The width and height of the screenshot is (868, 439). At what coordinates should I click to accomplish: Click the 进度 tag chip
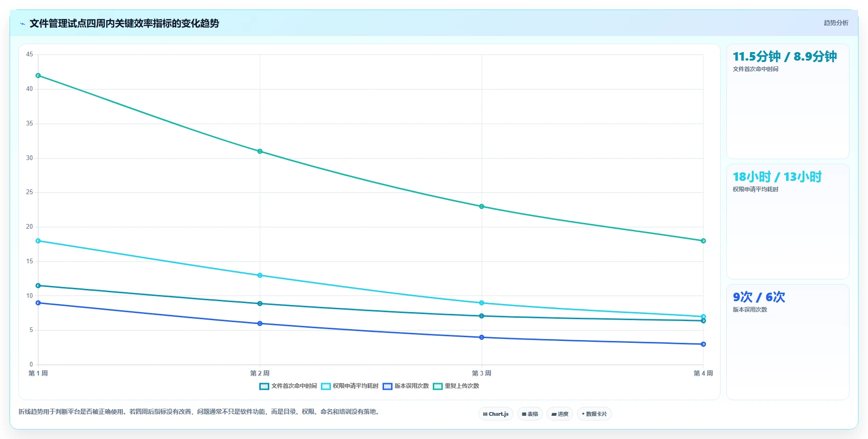click(560, 414)
